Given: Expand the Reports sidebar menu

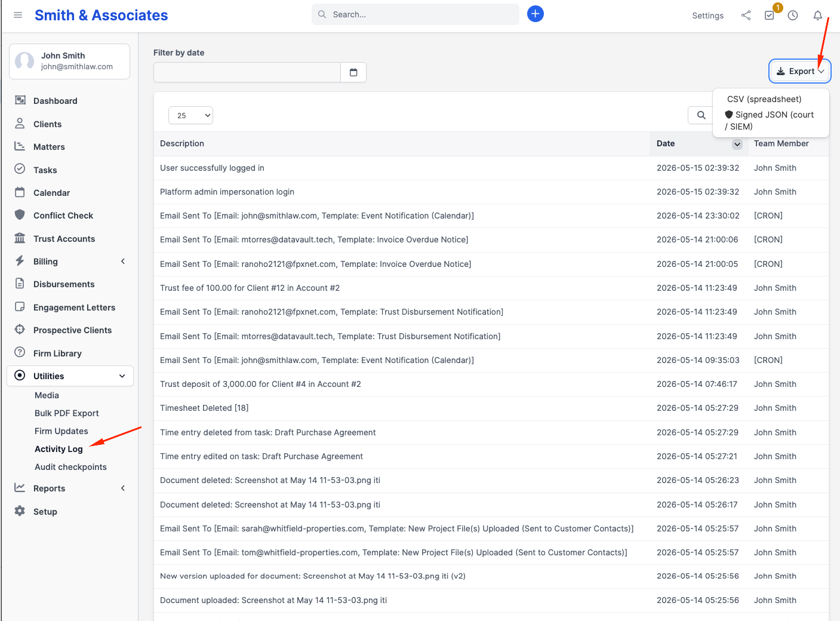Looking at the screenshot, I should (70, 488).
